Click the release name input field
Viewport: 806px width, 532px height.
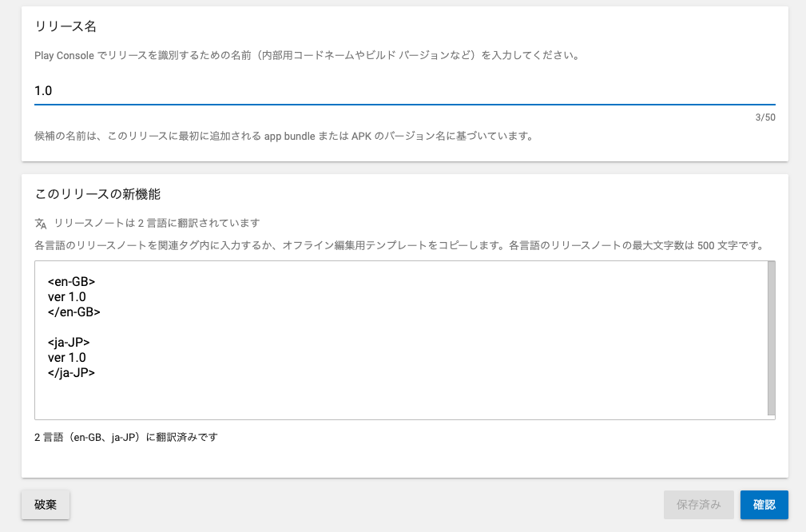(404, 91)
